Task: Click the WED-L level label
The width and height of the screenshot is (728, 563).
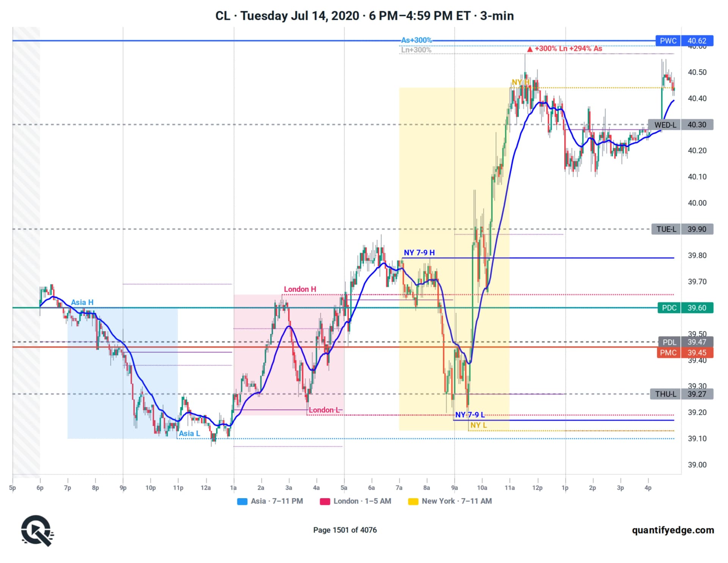Action: [665, 125]
